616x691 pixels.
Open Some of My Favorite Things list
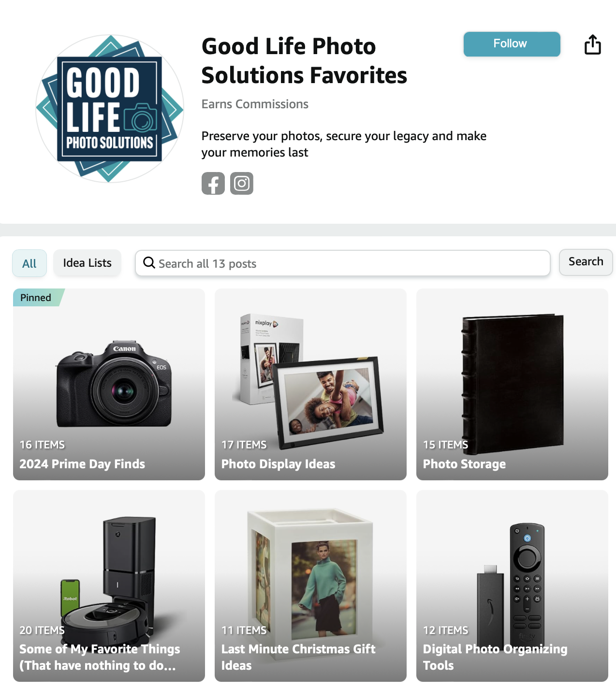(x=109, y=586)
